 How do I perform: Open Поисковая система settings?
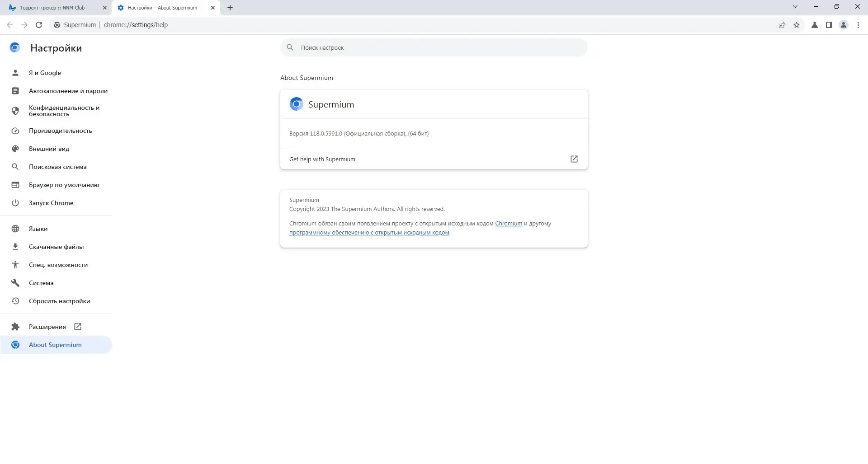[x=56, y=167]
